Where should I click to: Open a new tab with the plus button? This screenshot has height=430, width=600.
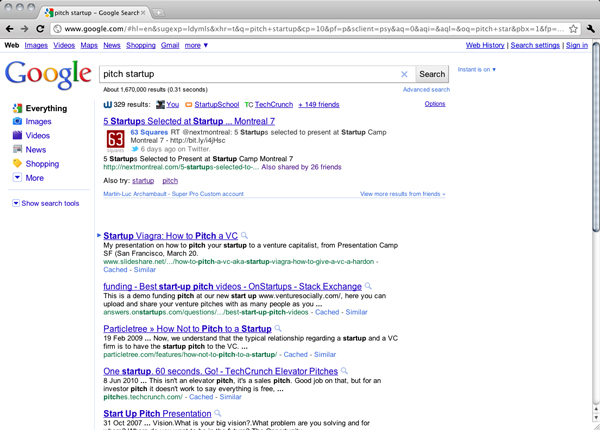[158, 13]
